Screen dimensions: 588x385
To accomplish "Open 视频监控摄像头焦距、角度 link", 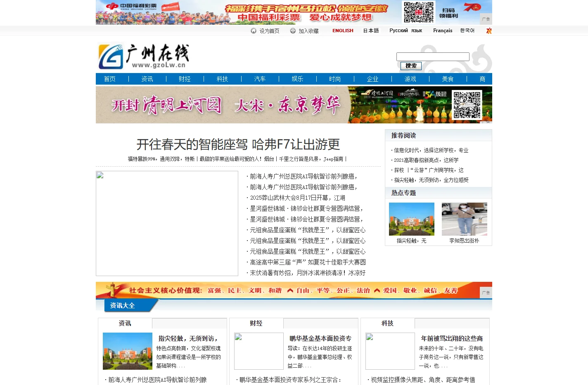I will [x=423, y=380].
